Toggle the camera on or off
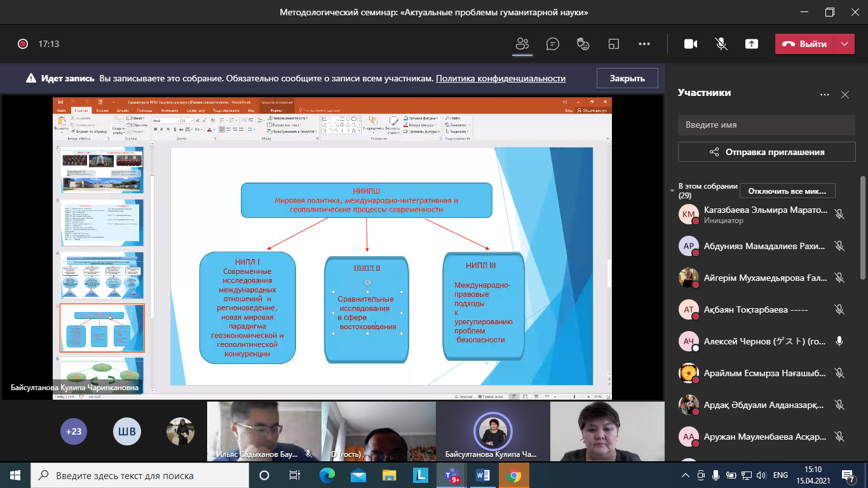Viewport: 868px width, 488px height. [x=691, y=44]
